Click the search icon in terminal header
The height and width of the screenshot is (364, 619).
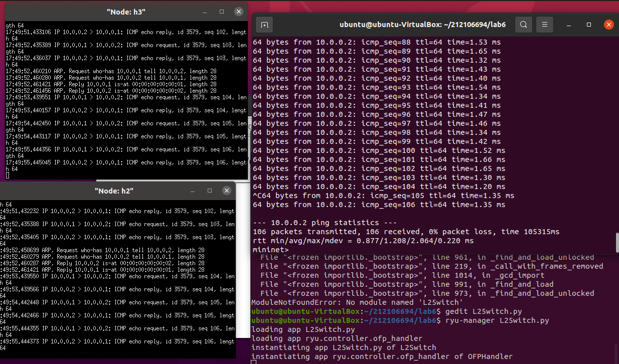(x=523, y=24)
